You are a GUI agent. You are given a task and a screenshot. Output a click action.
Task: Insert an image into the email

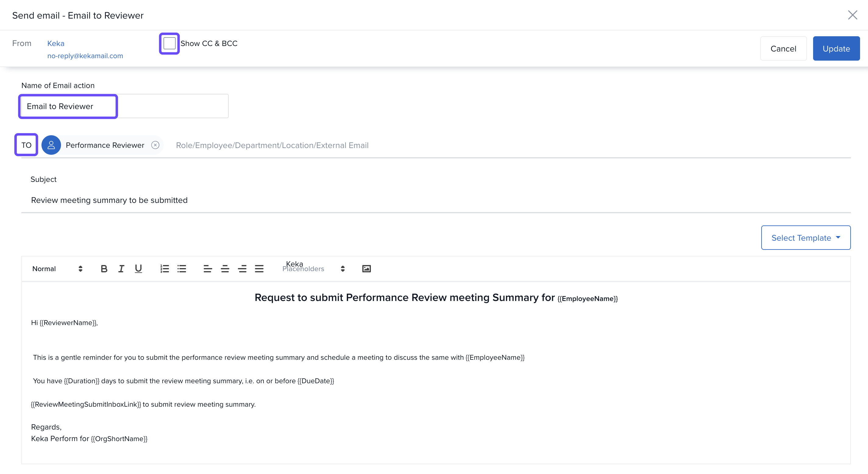click(x=366, y=269)
